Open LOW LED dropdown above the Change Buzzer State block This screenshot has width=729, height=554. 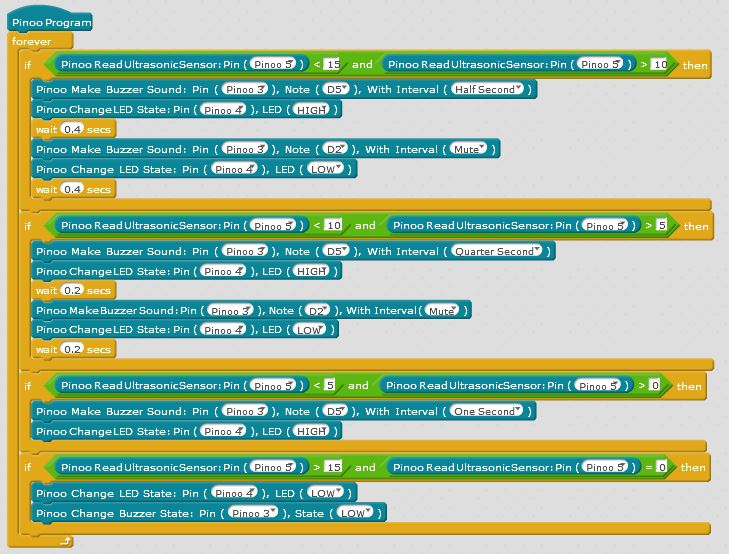(x=325, y=493)
